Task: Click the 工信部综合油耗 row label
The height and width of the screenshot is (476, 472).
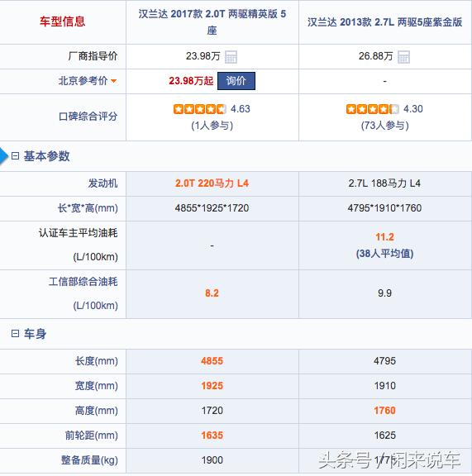Action: 83,282
